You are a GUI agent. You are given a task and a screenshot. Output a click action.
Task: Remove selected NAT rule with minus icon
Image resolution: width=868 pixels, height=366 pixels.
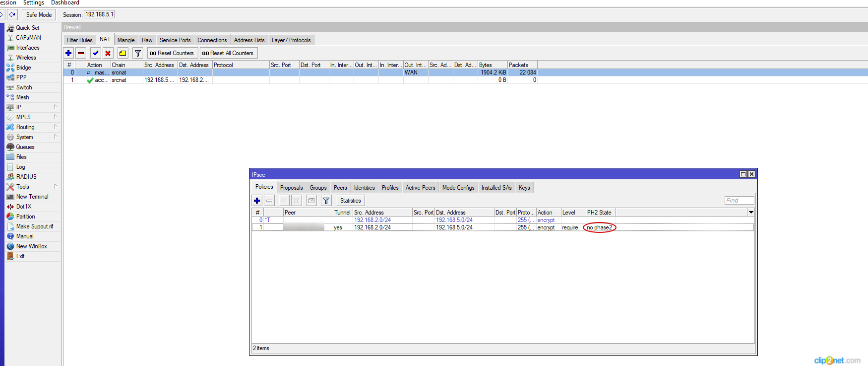(81, 53)
